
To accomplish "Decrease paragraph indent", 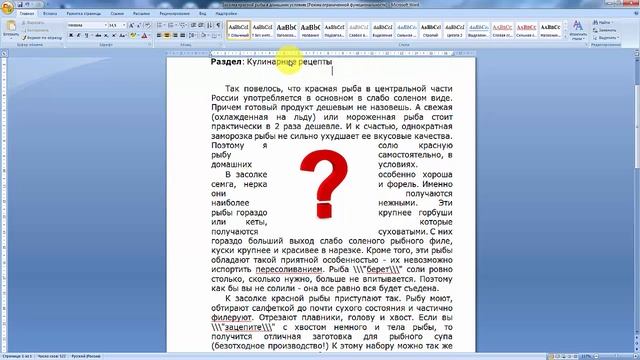I will pyautogui.click(x=193, y=25).
